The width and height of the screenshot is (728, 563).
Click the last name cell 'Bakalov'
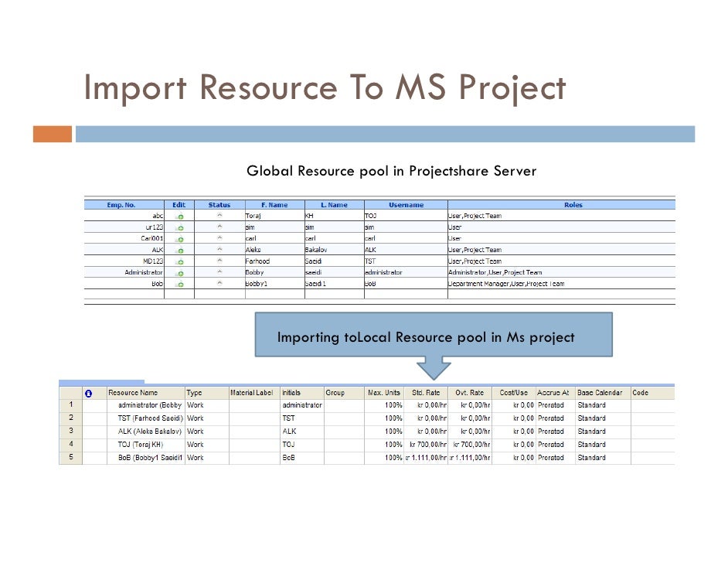point(335,250)
